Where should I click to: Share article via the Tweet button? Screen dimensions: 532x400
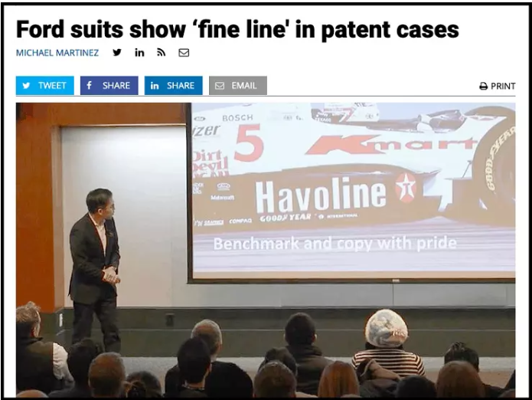coord(45,86)
